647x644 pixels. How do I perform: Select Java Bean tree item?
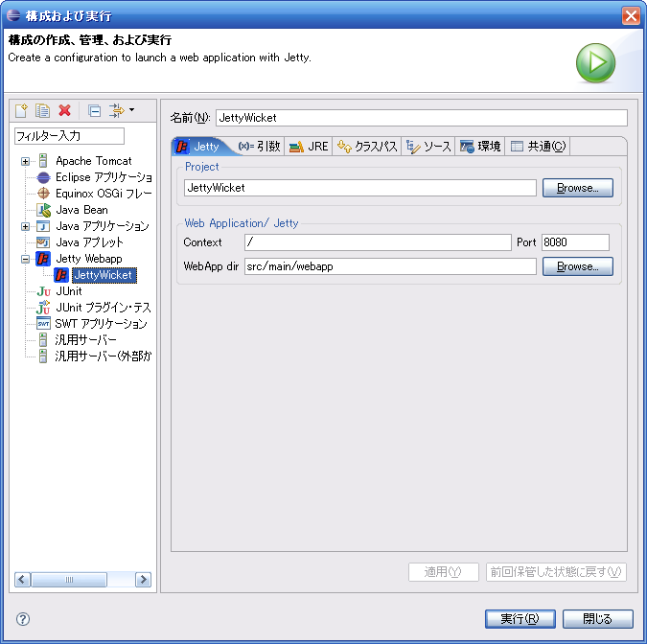pos(81,210)
